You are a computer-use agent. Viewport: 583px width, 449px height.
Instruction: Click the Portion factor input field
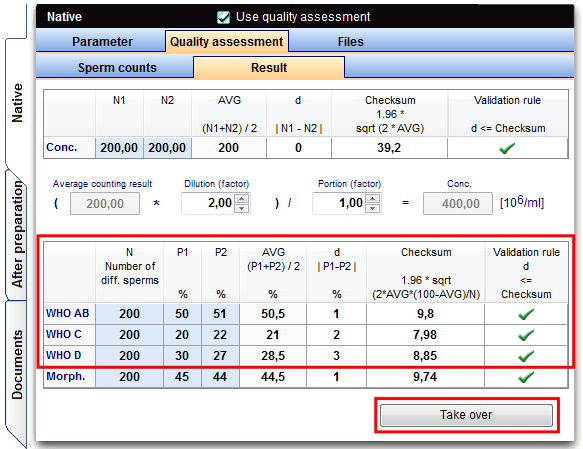coord(339,203)
